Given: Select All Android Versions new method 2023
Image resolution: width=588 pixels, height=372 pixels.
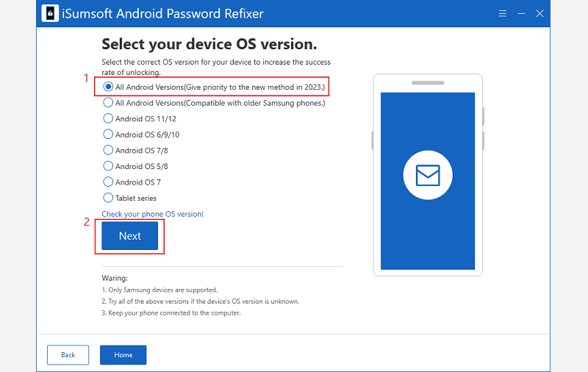Looking at the screenshot, I should point(214,87).
